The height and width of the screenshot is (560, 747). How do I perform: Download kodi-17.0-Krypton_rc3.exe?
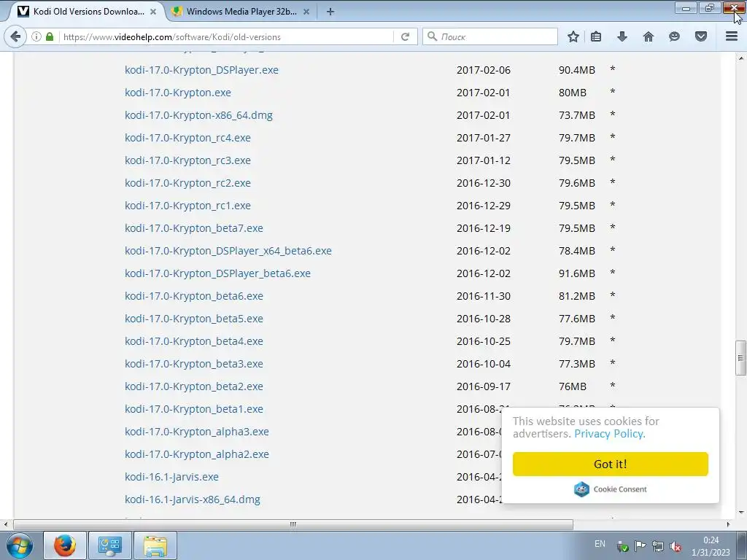pos(187,160)
